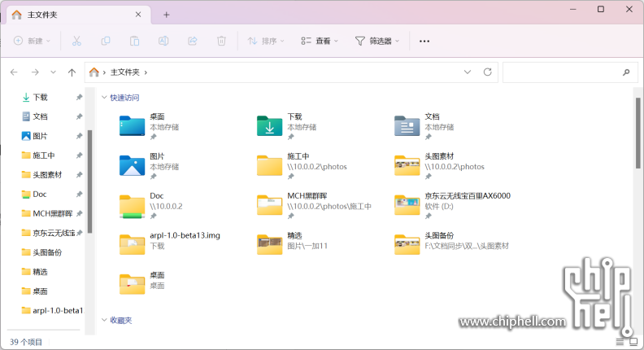Open arpl-1.0-beta13.img folder in main pane
Viewport: 644px width, 350px height.
pyautogui.click(x=132, y=244)
